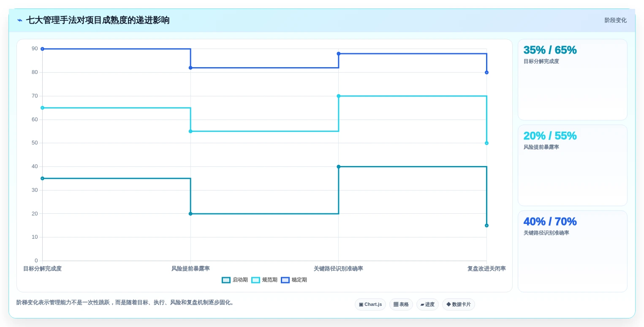The width and height of the screenshot is (644, 327).
Task: Click the 复盘改进关闭率 x-axis label
Action: 486,269
